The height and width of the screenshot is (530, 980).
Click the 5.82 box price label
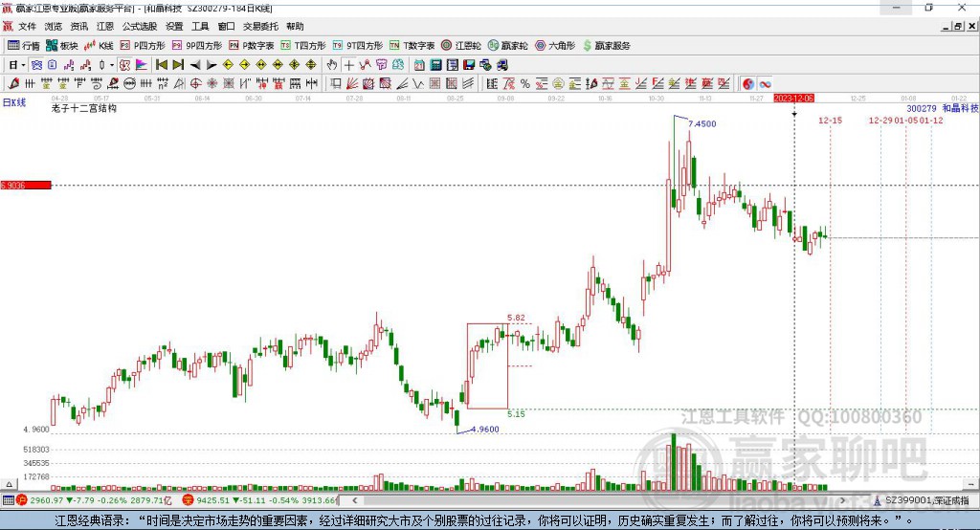click(516, 318)
